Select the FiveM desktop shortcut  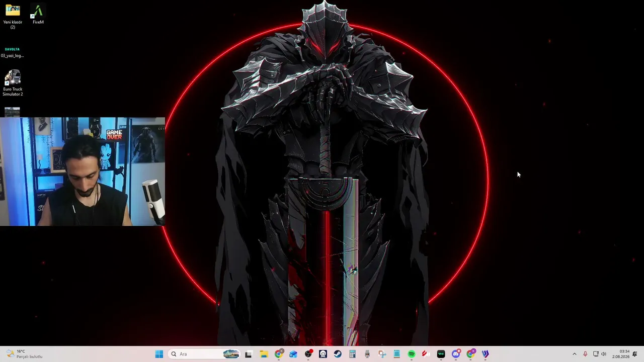tap(38, 14)
